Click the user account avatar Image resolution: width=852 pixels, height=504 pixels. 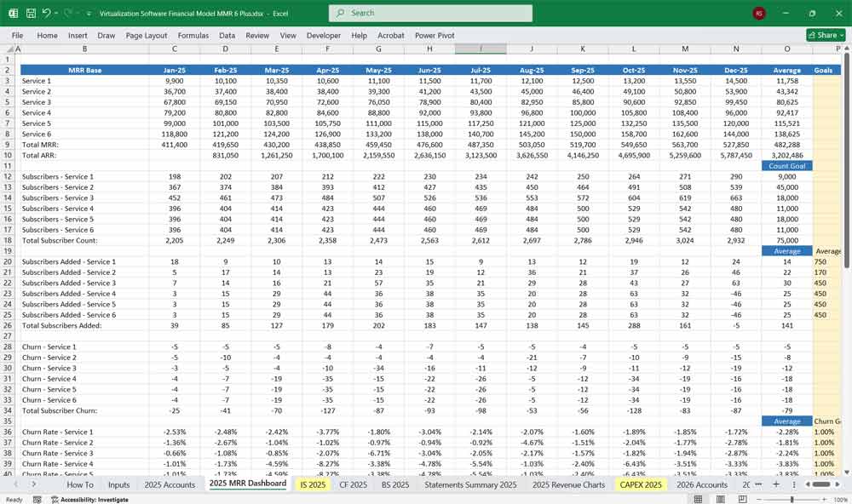click(x=759, y=13)
